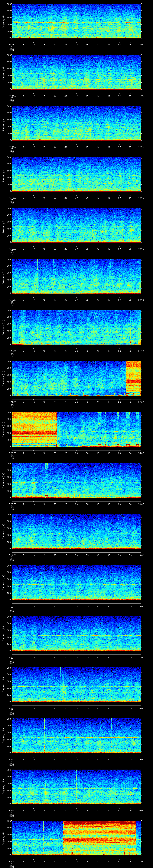Select the spectrogram panel starting at 7:15:00
The image size is (153, 868).
[x=76, y=72]
